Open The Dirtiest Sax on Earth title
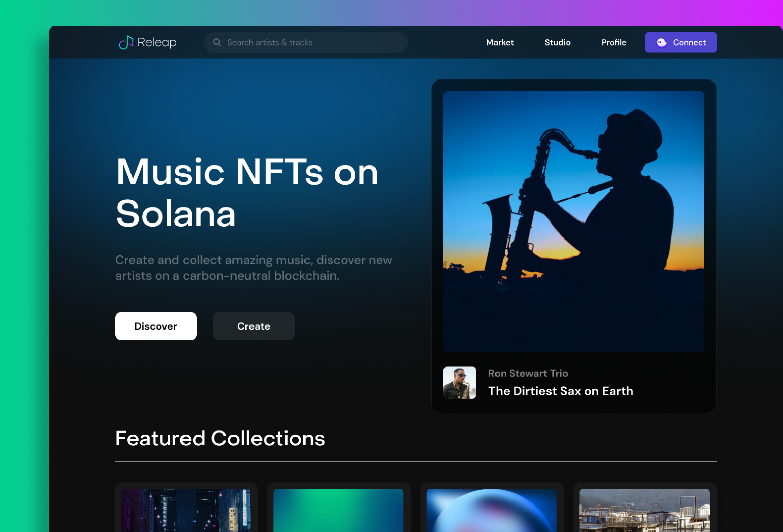The height and width of the screenshot is (532, 783). [x=561, y=391]
